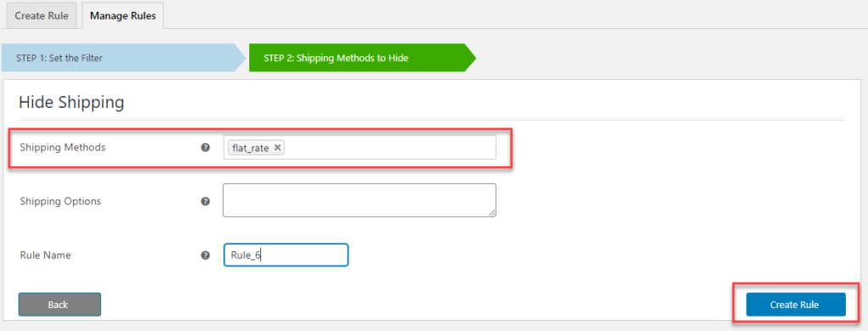Switch to the Manage Rules tab
Image resolution: width=868 pixels, height=331 pixels.
(123, 15)
